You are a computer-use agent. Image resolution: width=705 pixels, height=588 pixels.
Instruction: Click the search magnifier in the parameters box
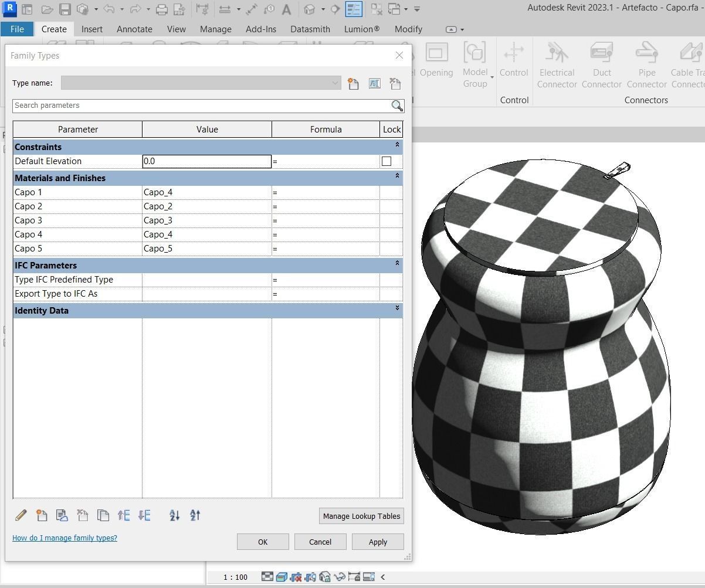pyautogui.click(x=397, y=106)
